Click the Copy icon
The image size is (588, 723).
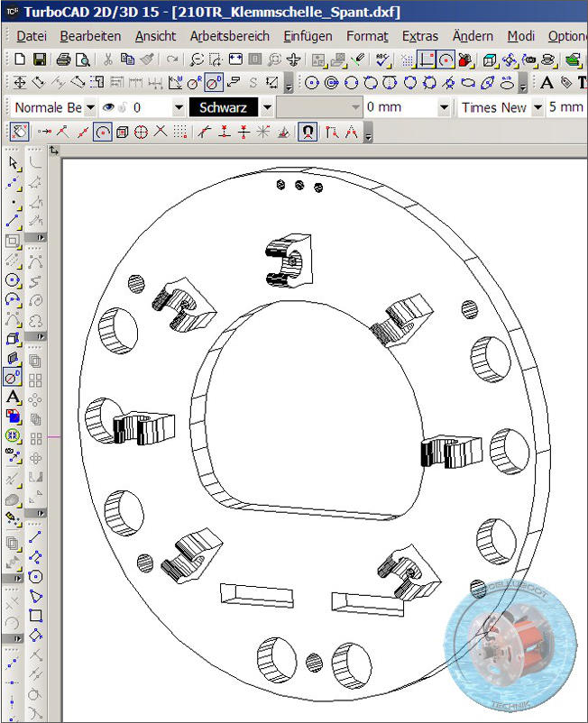point(127,59)
